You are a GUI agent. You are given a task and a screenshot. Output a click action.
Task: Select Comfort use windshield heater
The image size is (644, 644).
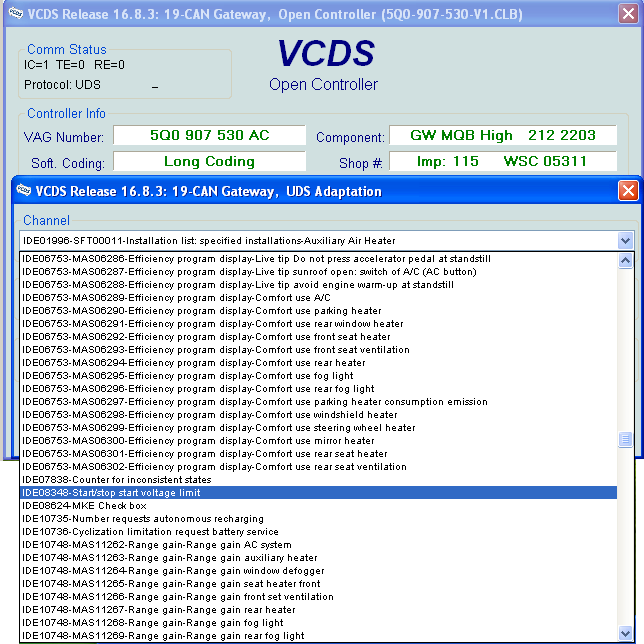pyautogui.click(x=318, y=415)
